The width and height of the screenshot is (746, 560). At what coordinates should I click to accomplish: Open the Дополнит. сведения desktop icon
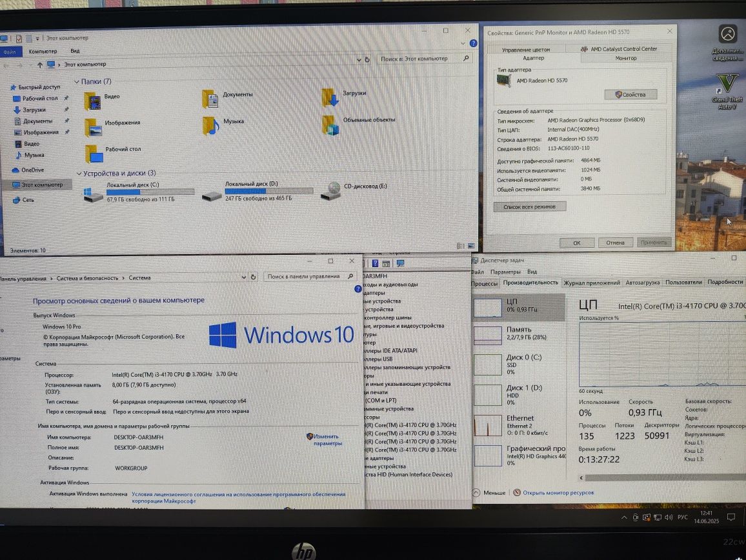pos(727,43)
